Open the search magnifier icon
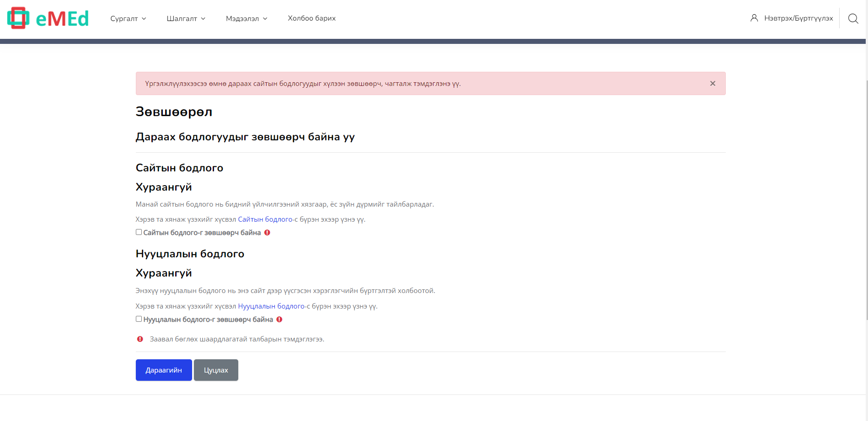 [853, 18]
